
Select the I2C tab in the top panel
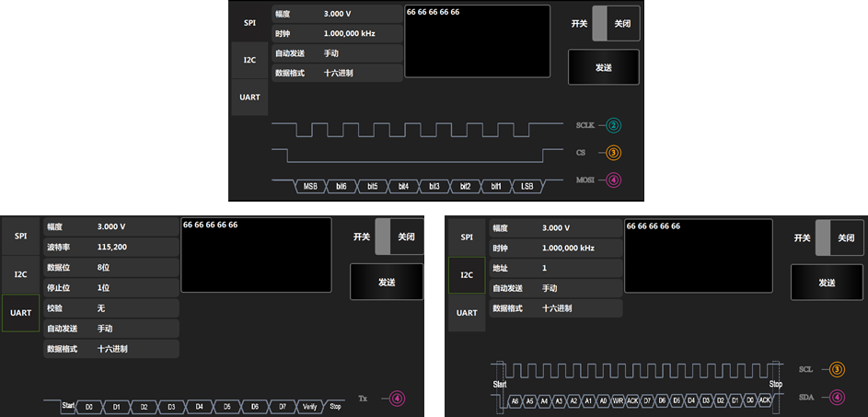(x=249, y=60)
